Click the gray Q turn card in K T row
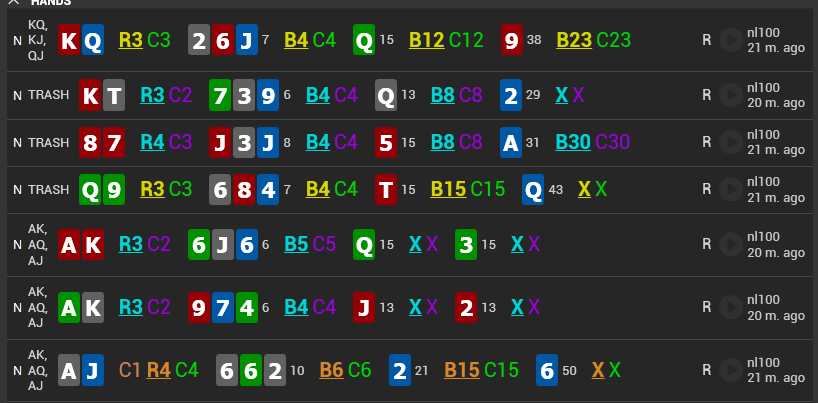Viewport: 818px width, 403px height. point(386,94)
